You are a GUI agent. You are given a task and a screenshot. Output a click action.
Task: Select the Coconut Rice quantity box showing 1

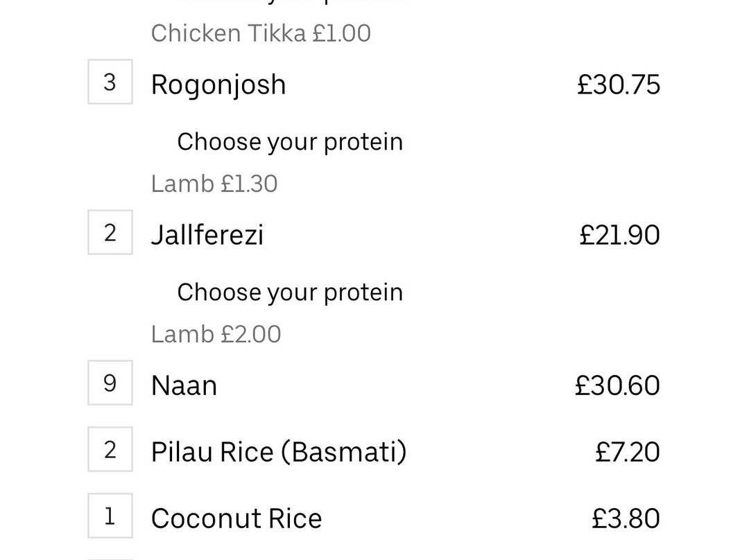click(x=110, y=516)
